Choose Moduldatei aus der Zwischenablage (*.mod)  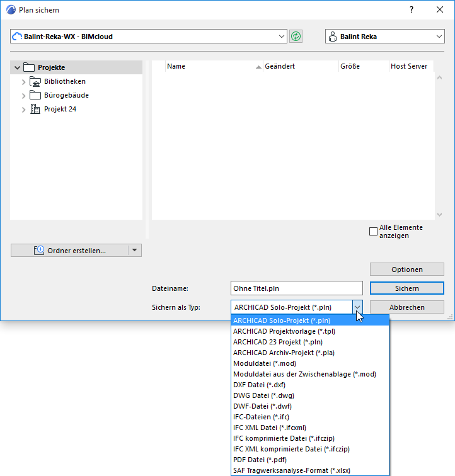click(x=309, y=374)
